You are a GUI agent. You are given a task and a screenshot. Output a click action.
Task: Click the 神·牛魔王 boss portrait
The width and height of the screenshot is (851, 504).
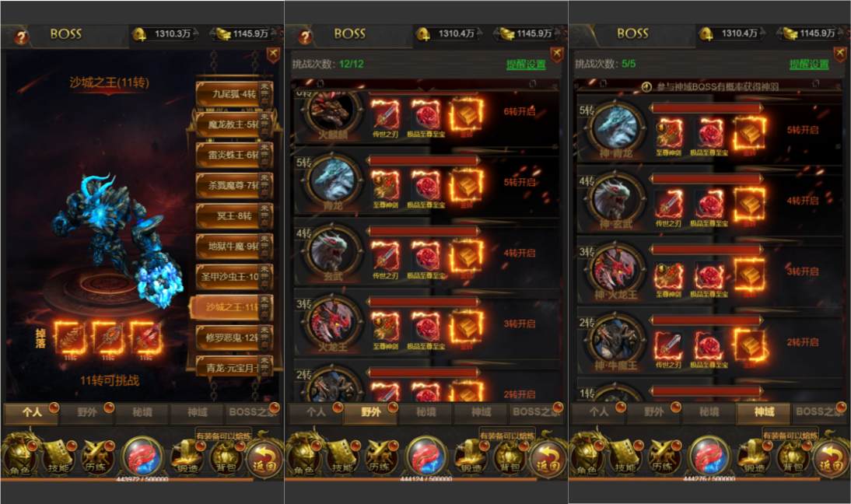point(615,340)
